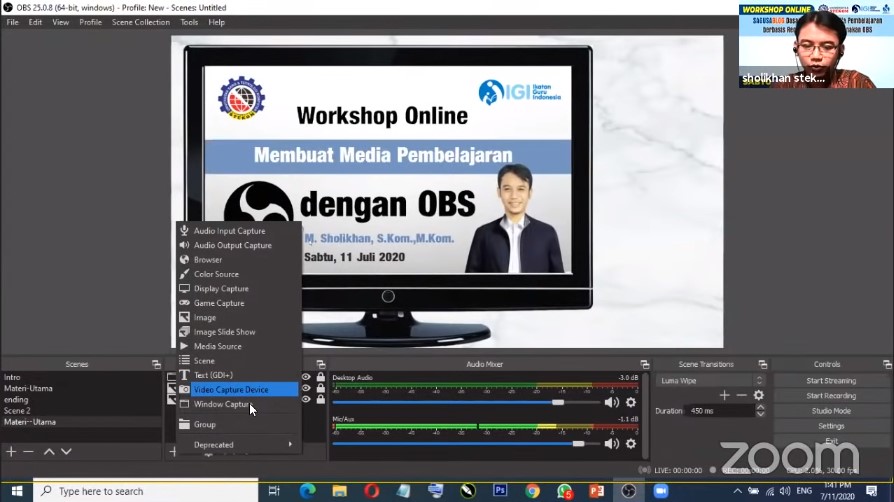Open the Task View taskbar icon
The image size is (894, 502).
click(274, 491)
